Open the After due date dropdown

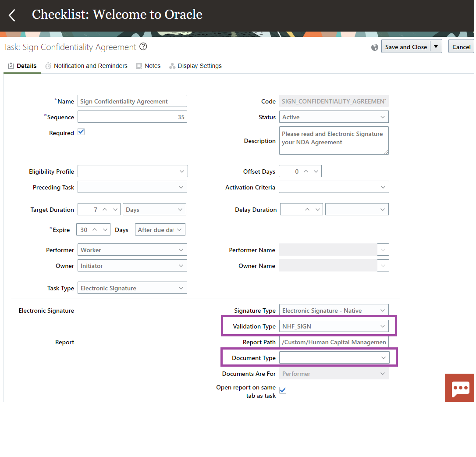pos(160,230)
